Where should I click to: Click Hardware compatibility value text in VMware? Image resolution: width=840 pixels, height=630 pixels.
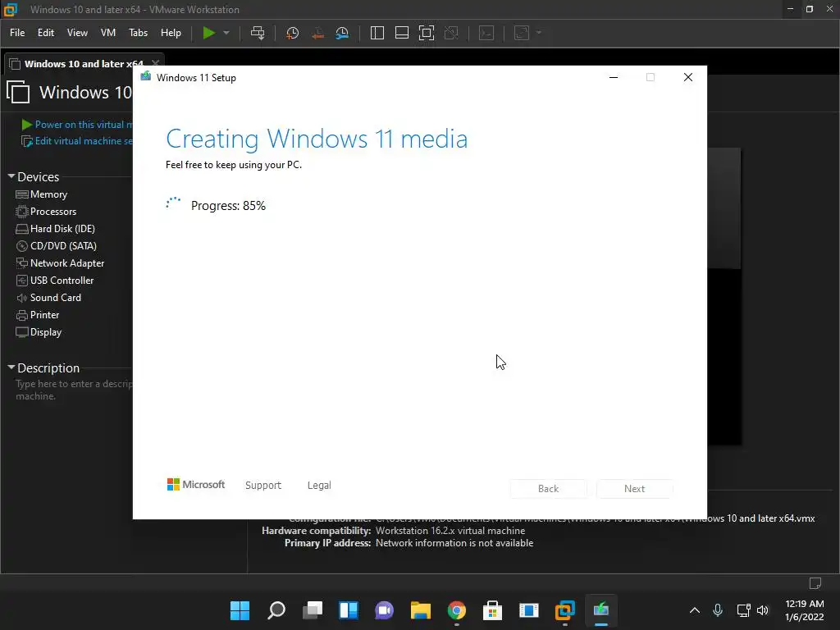[x=450, y=531]
